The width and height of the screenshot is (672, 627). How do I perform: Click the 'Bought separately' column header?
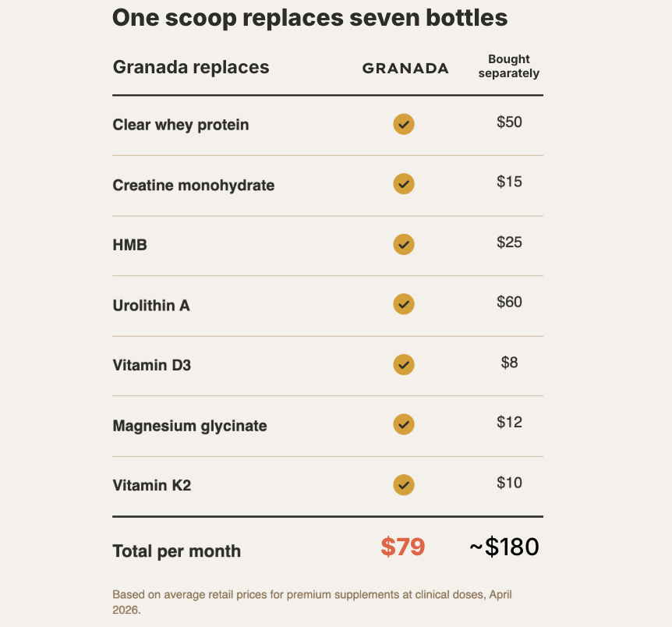click(508, 66)
